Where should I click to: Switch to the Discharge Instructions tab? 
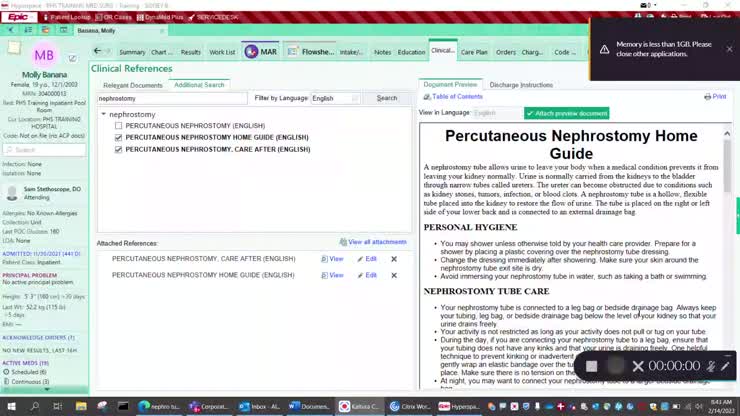(x=521, y=85)
